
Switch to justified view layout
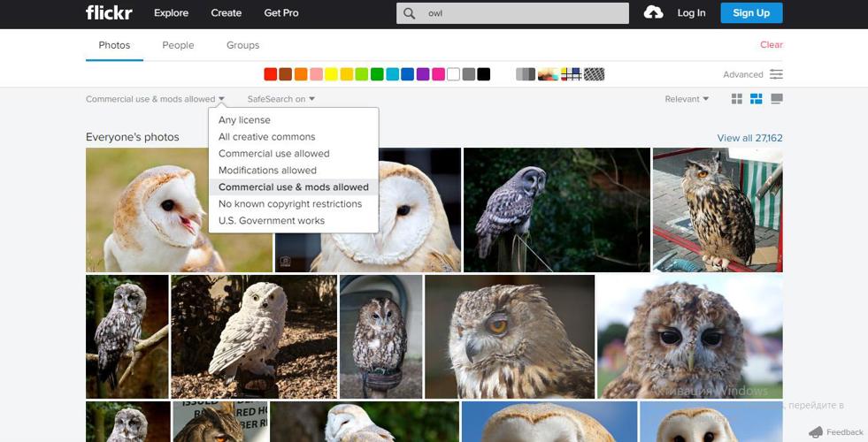pyautogui.click(x=757, y=99)
